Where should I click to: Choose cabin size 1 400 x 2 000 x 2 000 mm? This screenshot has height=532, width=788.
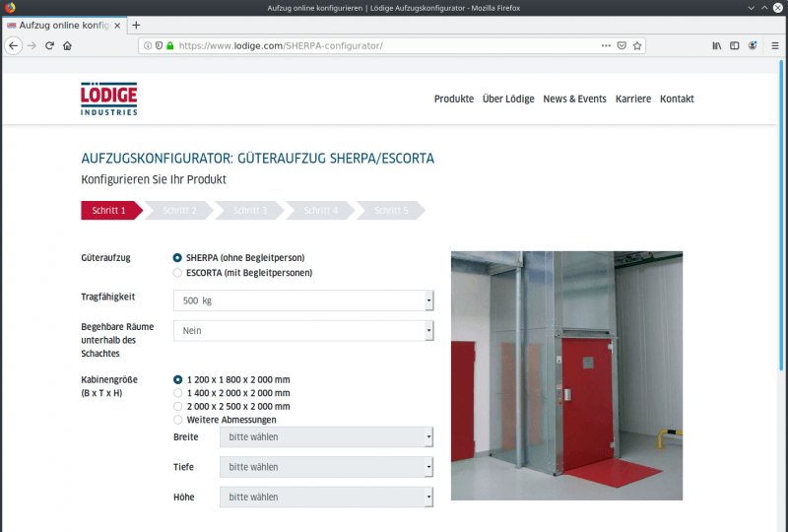point(178,393)
